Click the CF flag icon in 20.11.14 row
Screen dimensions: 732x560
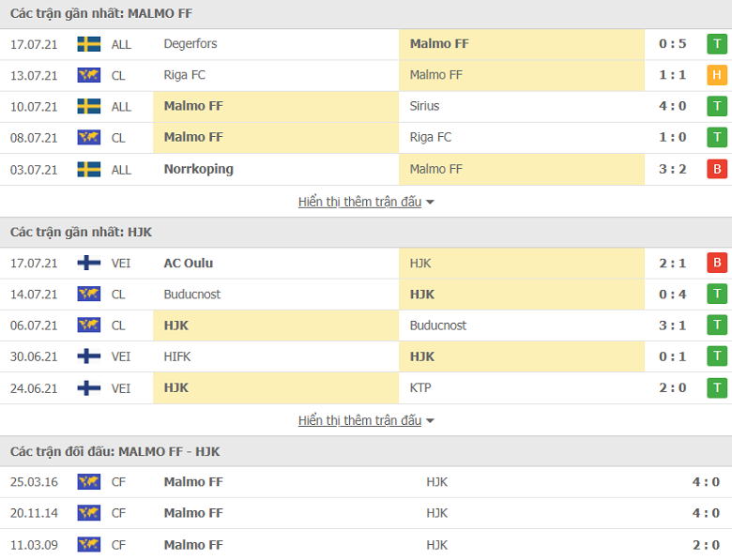tap(89, 513)
